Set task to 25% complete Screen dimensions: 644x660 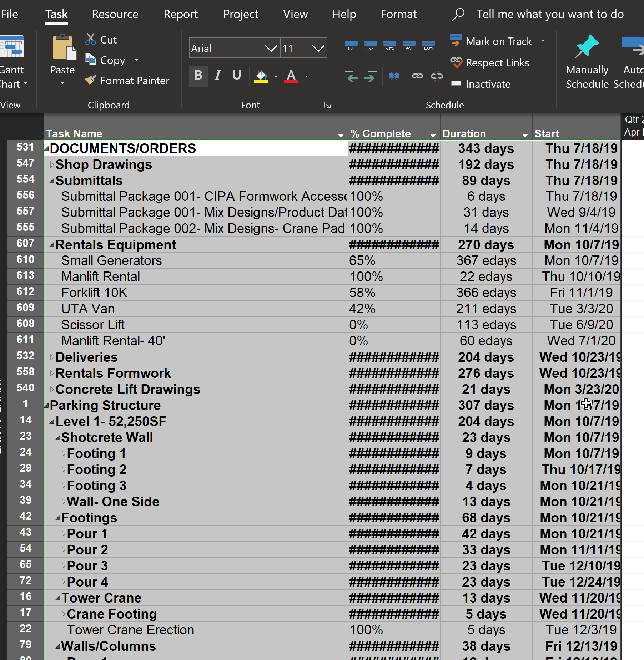pyautogui.click(x=371, y=45)
